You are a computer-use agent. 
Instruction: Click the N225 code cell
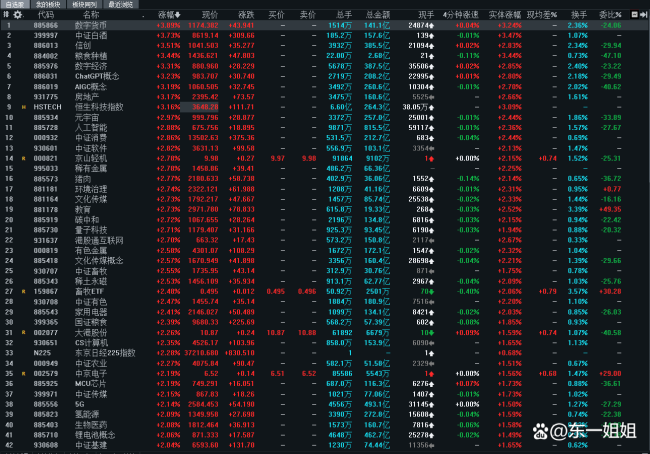(x=42, y=353)
